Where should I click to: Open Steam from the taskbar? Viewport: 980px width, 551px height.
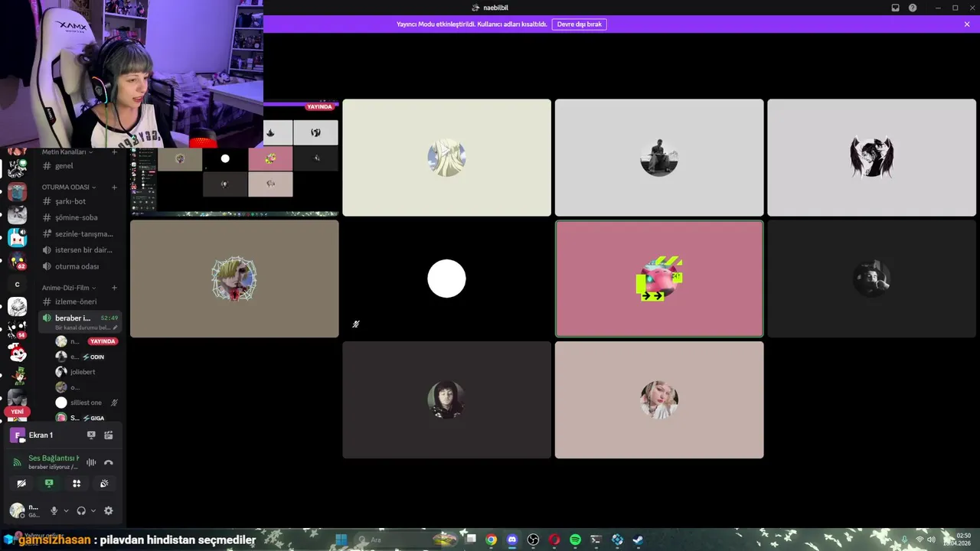[638, 540]
